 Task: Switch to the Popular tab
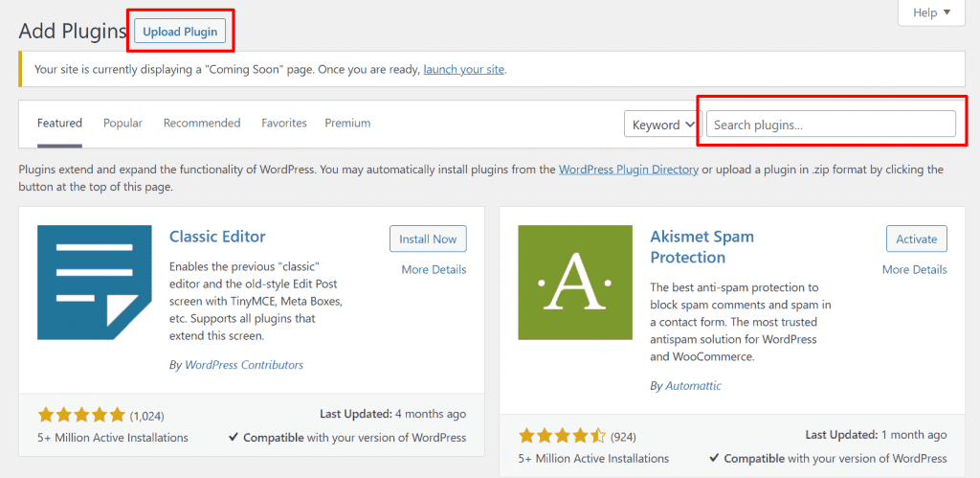(122, 124)
